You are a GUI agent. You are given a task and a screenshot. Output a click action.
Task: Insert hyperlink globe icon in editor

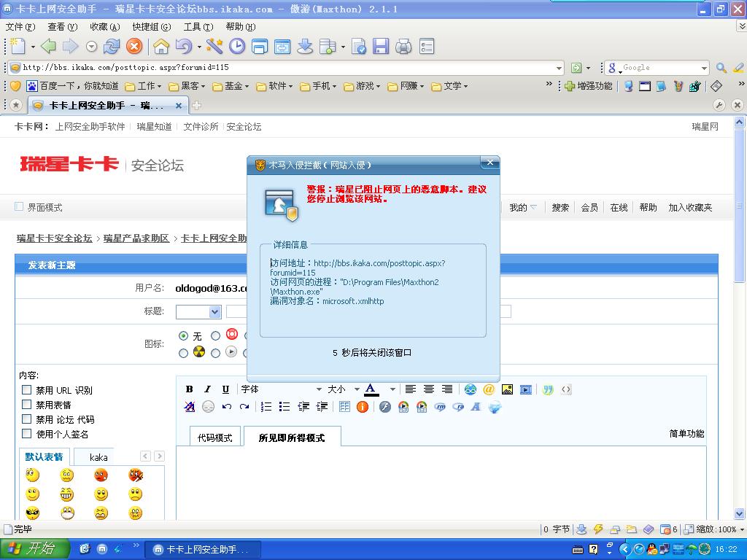point(471,389)
